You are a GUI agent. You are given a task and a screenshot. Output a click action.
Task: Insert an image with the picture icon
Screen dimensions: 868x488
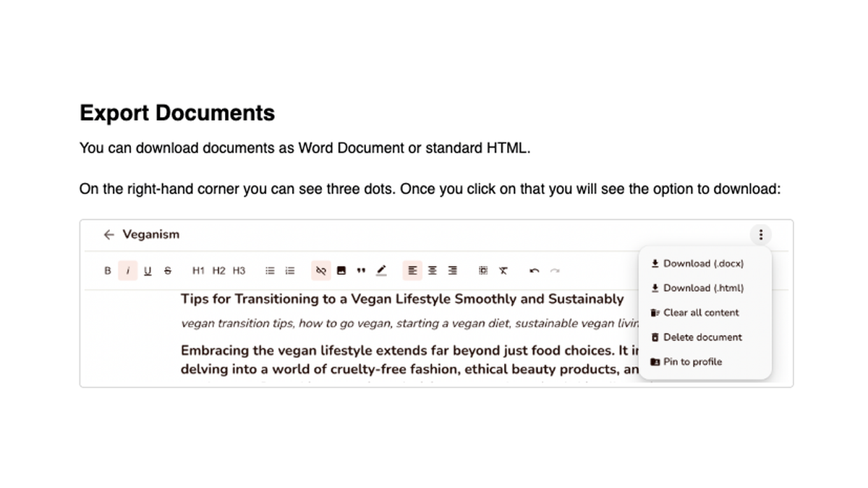341,270
